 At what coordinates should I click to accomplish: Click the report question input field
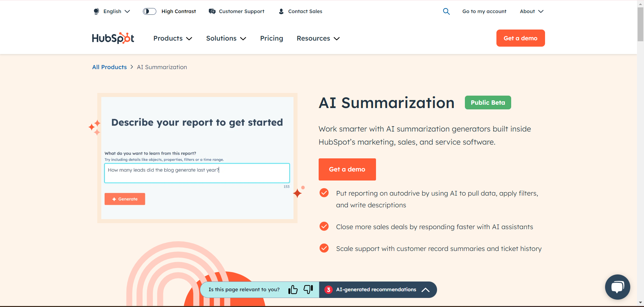[x=197, y=173]
